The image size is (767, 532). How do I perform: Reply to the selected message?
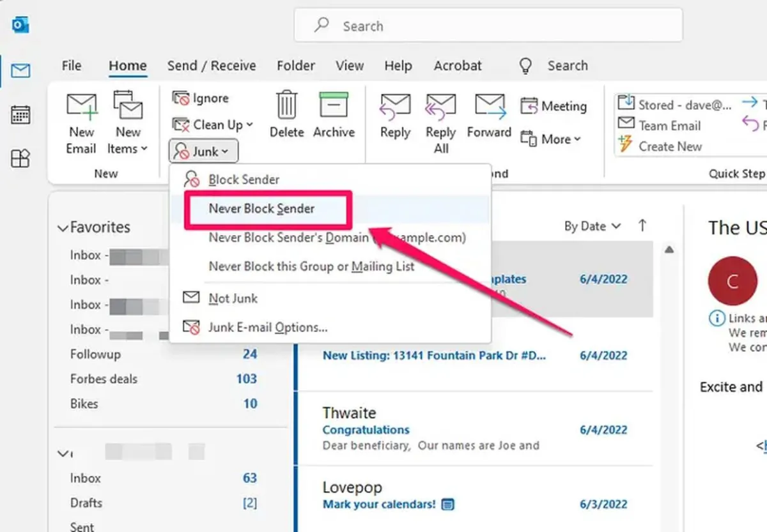[394, 118]
